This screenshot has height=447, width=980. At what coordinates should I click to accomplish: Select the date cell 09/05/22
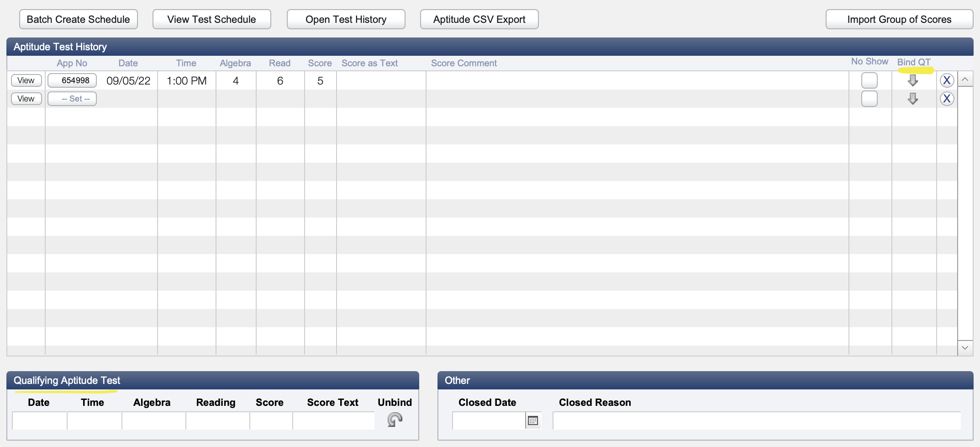128,81
